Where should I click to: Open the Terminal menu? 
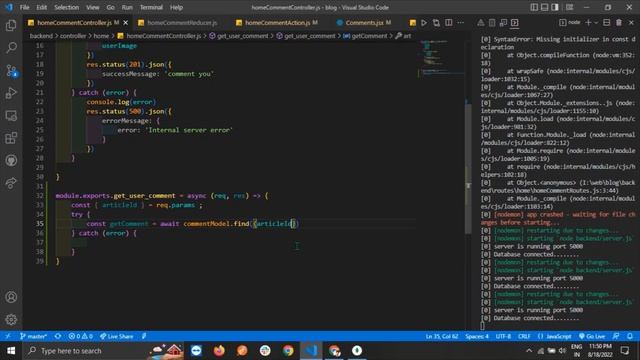click(x=151, y=7)
